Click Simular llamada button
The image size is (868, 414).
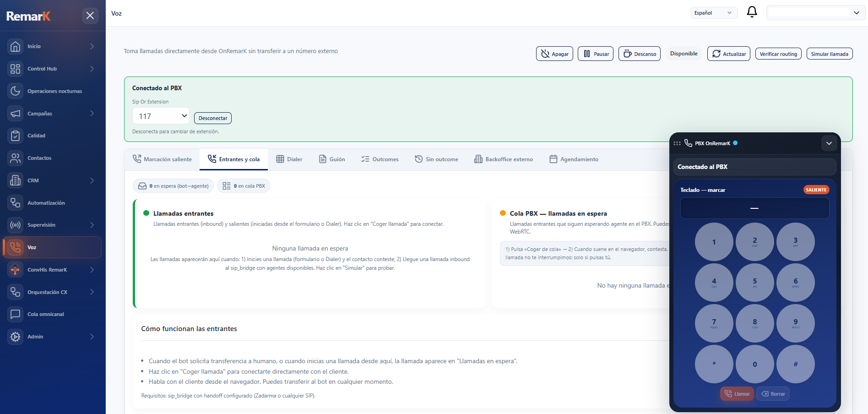click(x=830, y=54)
